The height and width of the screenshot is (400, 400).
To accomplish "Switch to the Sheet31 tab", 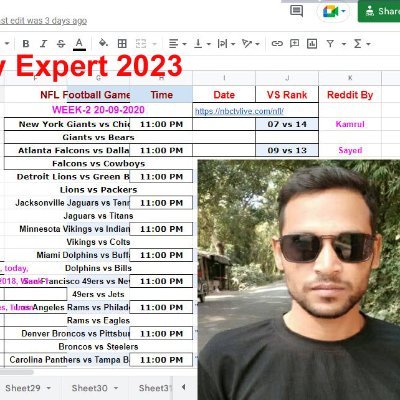I will coord(155,388).
